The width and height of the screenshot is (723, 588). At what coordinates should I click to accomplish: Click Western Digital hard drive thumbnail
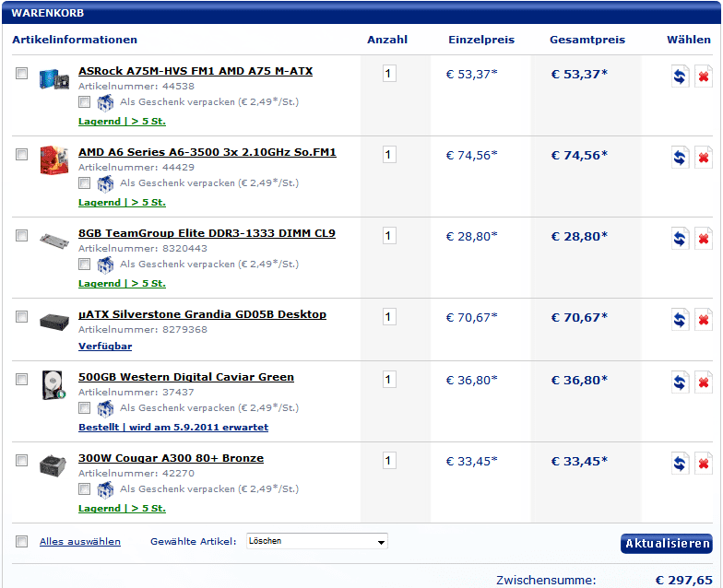53,385
